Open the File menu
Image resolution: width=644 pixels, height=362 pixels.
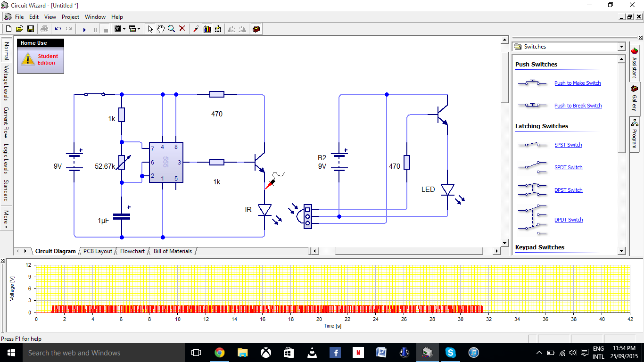19,16
